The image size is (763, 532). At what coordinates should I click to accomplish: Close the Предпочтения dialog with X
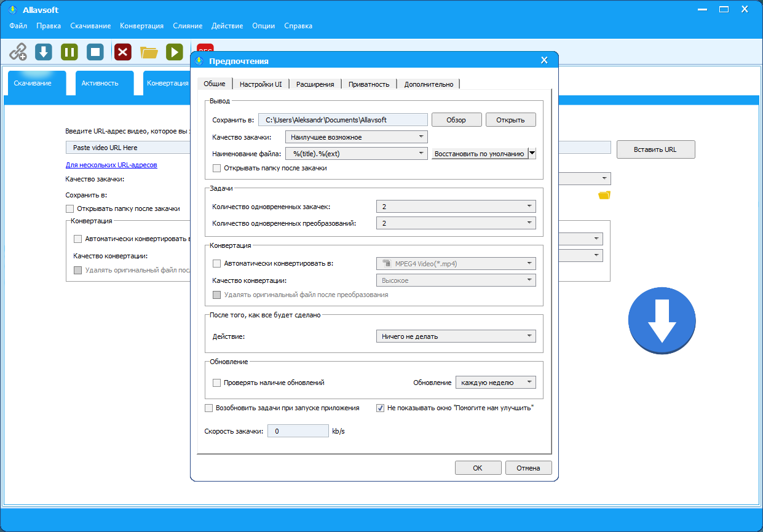click(x=544, y=60)
